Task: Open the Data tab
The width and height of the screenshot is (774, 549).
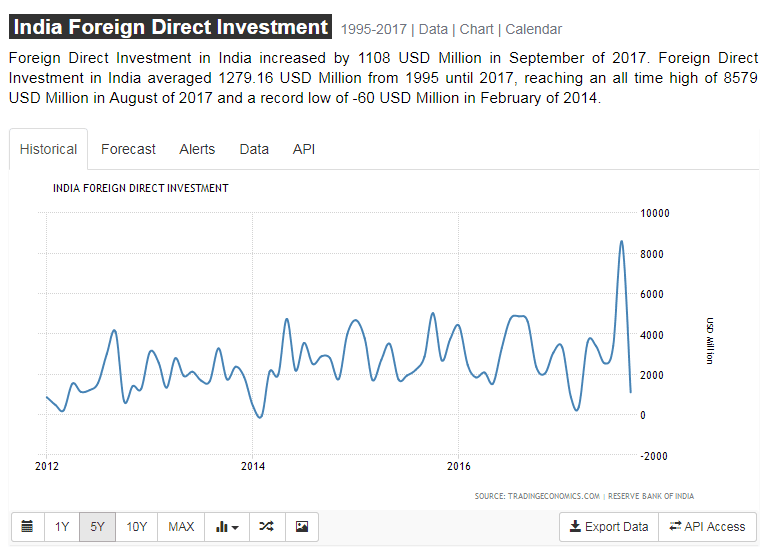Action: [254, 149]
